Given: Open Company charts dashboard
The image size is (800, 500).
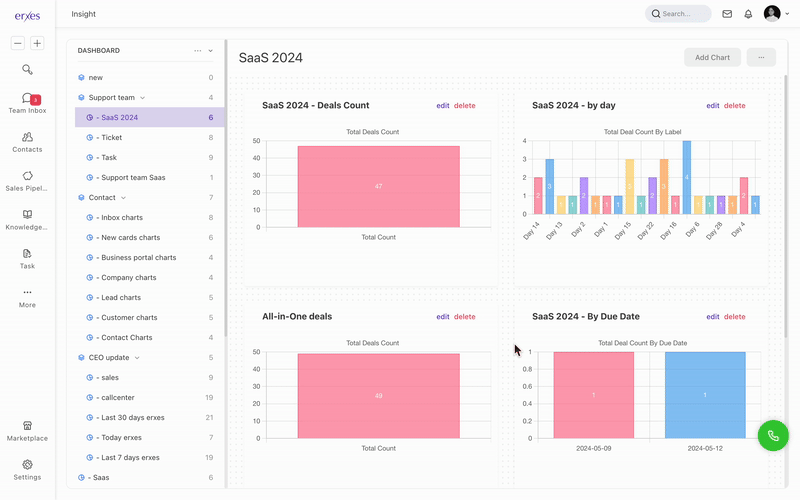Looking at the screenshot, I should [x=149, y=278].
